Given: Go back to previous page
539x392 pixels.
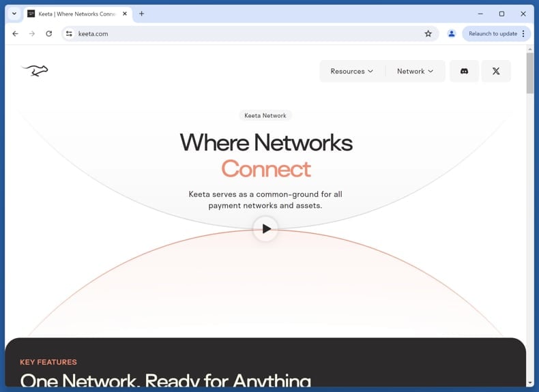Looking at the screenshot, I should [15, 33].
